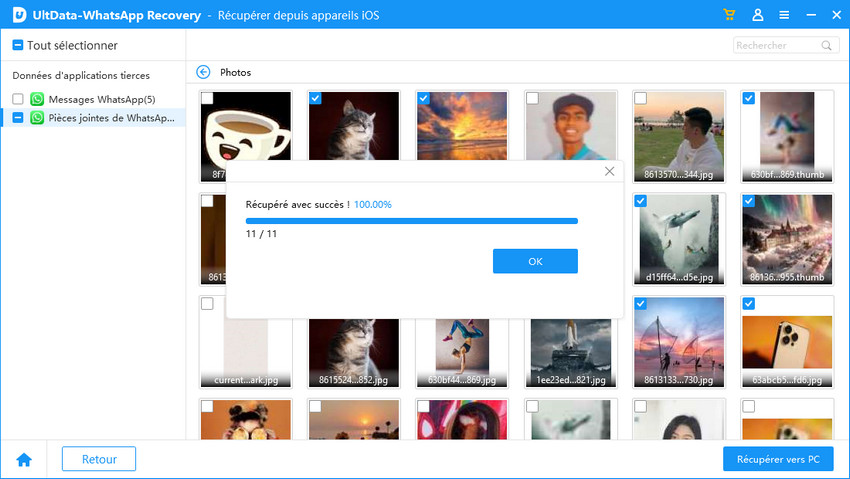Click the 100.00% progress text
850x479 pixels.
click(372, 204)
